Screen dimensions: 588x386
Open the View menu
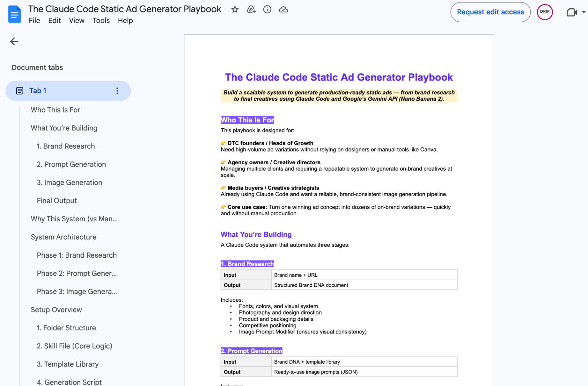(77, 20)
